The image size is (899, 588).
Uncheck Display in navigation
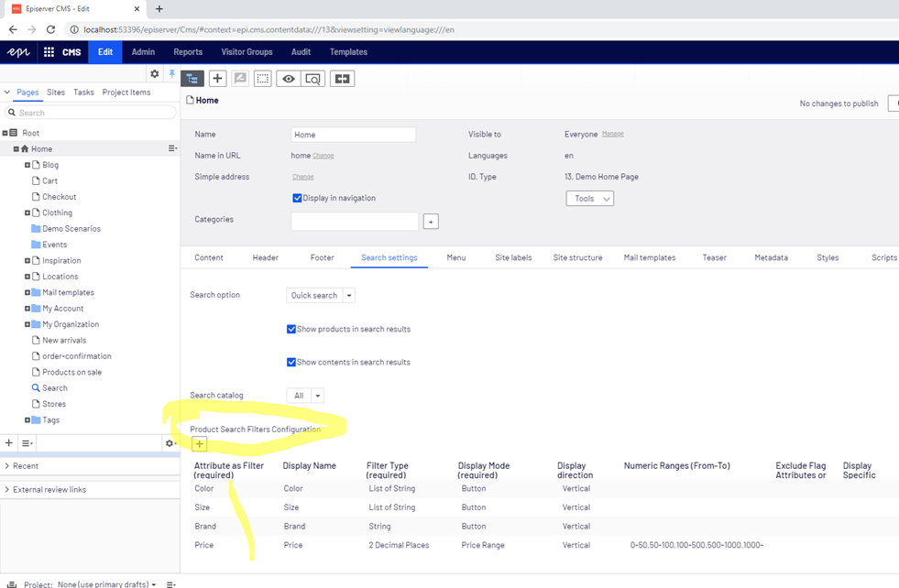tap(297, 199)
